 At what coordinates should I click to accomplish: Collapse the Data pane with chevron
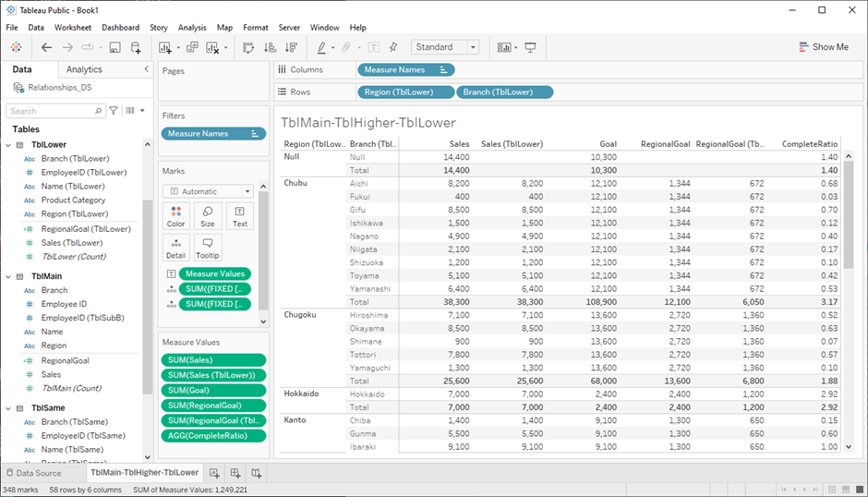146,69
